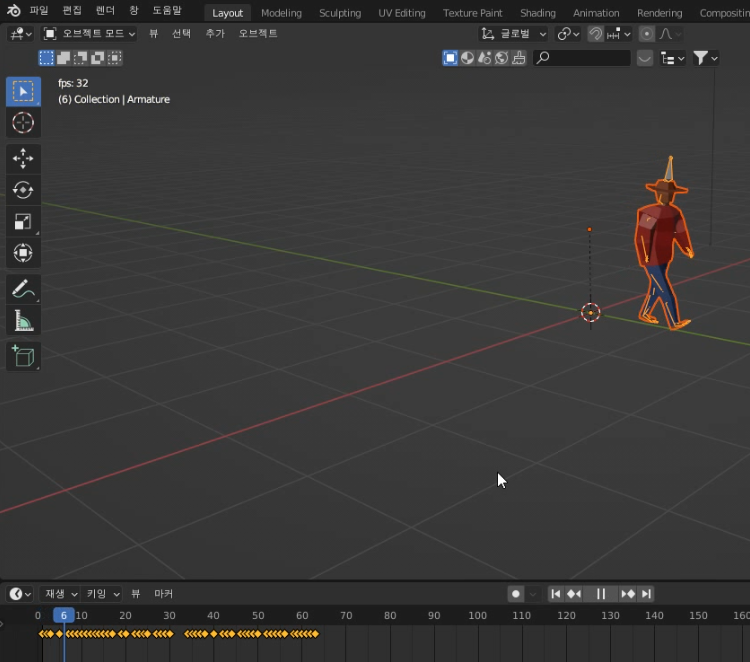
Task: Open auto keying options dropdown arrow
Action: [532, 594]
